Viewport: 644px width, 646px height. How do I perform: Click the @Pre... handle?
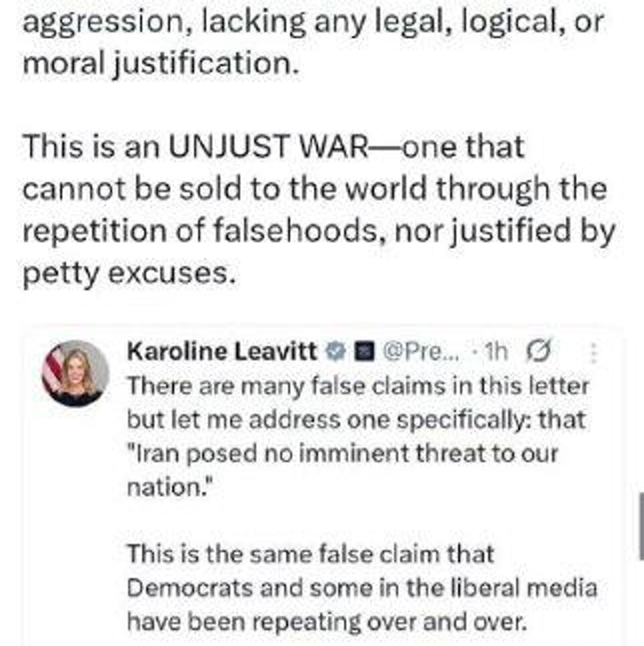pos(422,351)
